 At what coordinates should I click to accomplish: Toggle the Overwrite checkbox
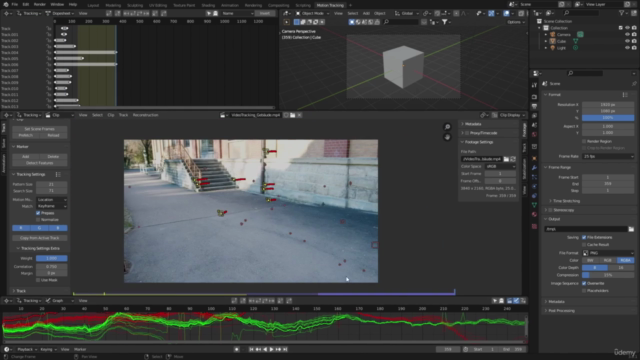click(x=584, y=283)
